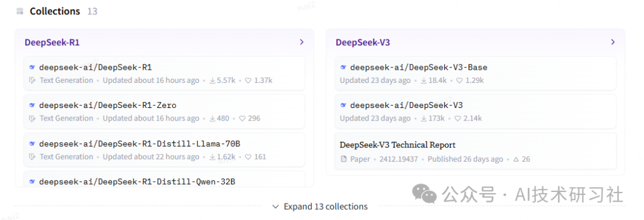This screenshot has height=220, width=644.
Task: Click the Collections grid icon
Action: tap(20, 11)
